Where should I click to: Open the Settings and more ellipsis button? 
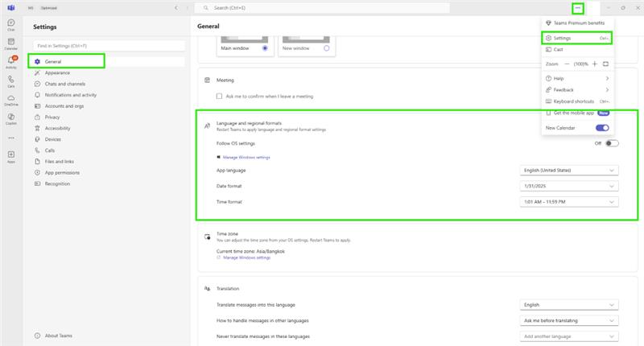(577, 8)
